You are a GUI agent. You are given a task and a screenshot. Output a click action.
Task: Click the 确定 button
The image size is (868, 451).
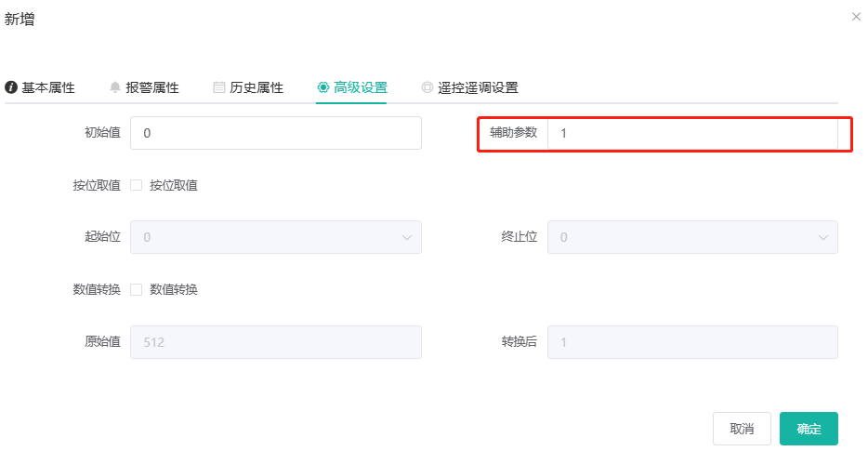click(809, 429)
